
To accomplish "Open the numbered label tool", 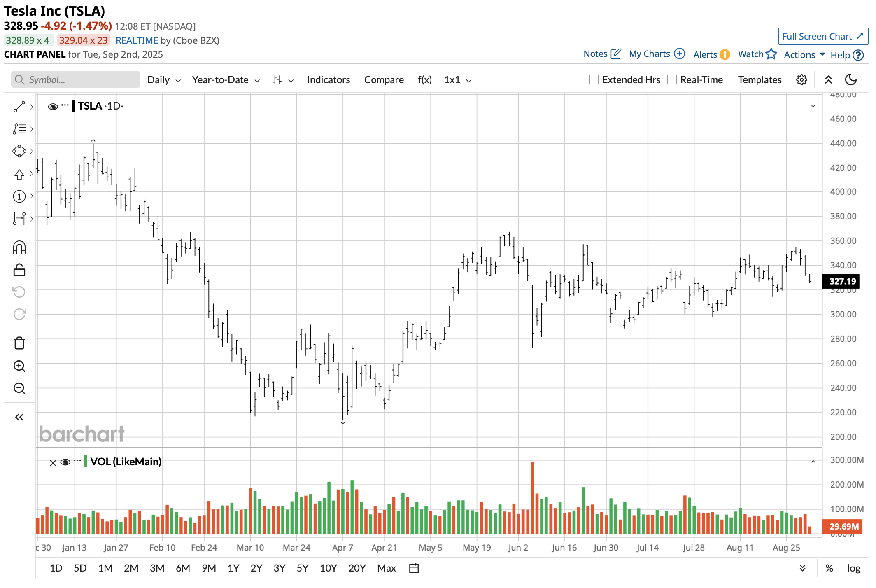I will click(x=19, y=196).
